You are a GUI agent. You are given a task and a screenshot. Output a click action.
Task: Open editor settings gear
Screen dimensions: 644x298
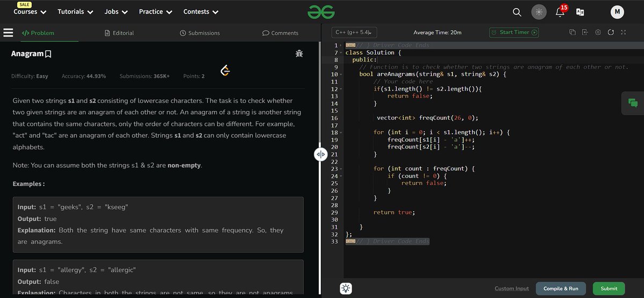click(x=598, y=32)
